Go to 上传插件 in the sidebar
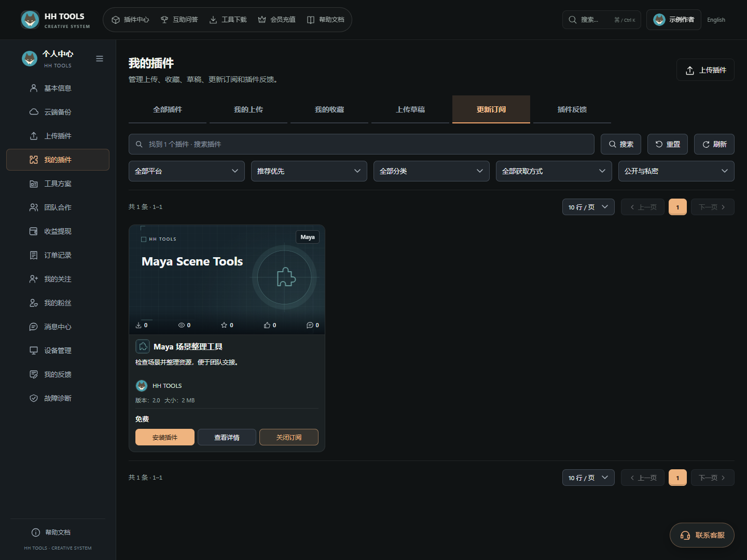Viewport: 747px width, 560px height. pyautogui.click(x=58, y=136)
